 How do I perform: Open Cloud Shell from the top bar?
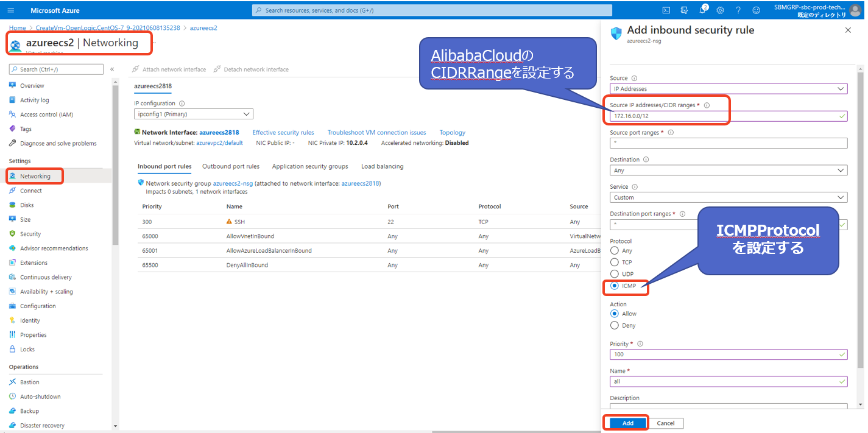coord(666,10)
